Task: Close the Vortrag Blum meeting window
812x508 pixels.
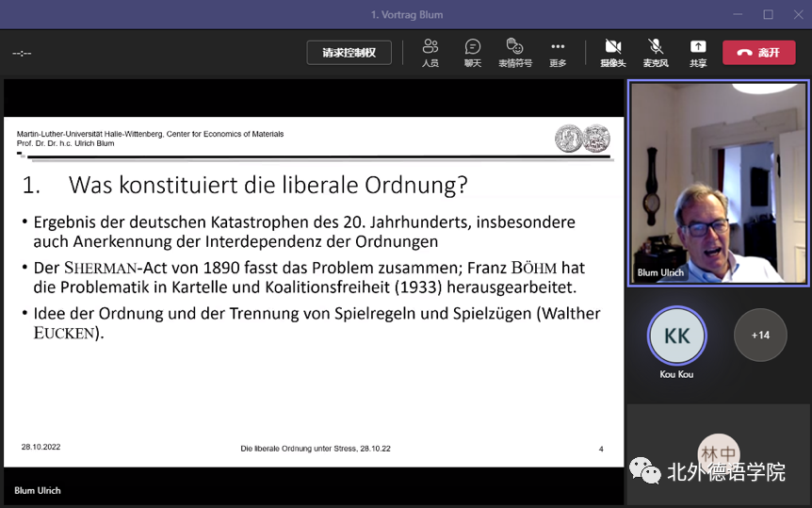Action: [x=797, y=14]
